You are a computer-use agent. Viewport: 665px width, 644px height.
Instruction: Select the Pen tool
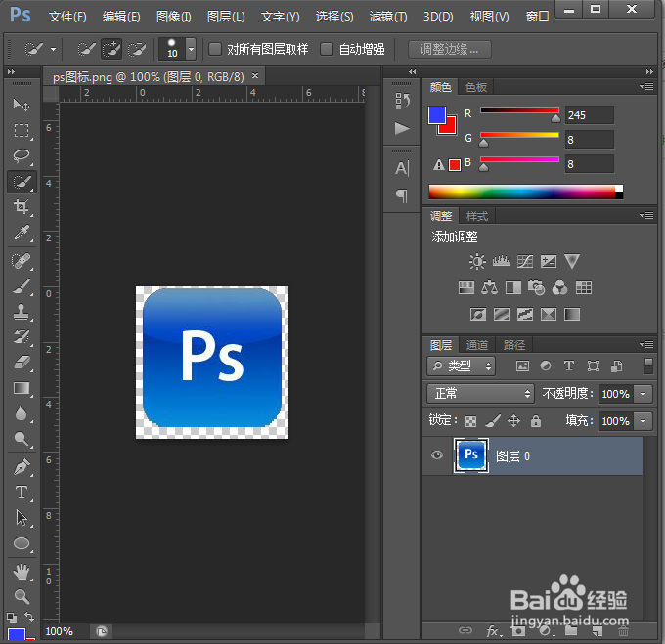click(x=22, y=467)
